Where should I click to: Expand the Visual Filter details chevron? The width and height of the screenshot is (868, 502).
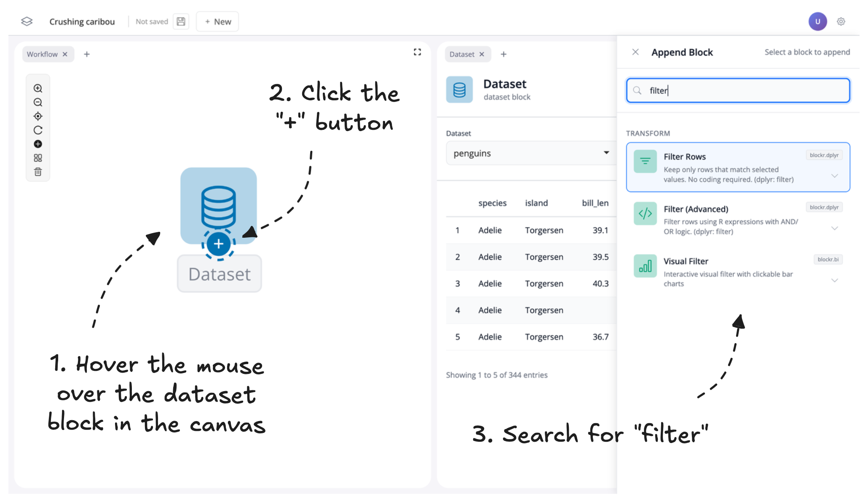click(x=834, y=280)
